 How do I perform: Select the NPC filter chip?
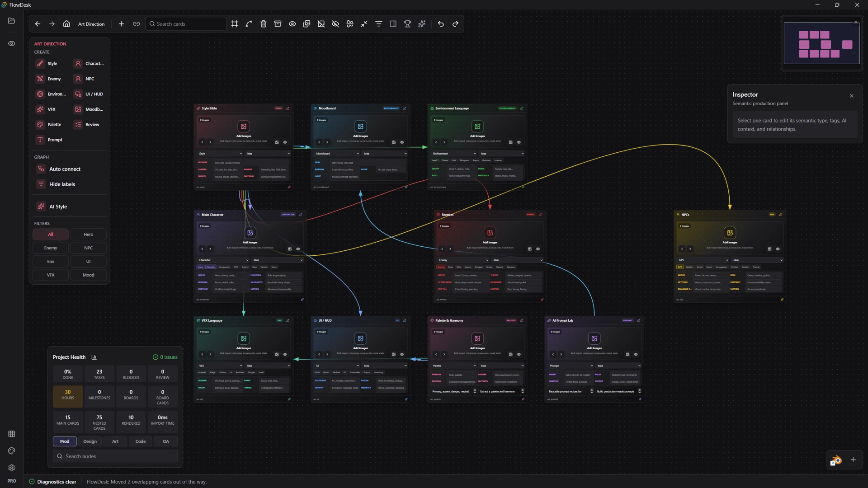pos(89,248)
